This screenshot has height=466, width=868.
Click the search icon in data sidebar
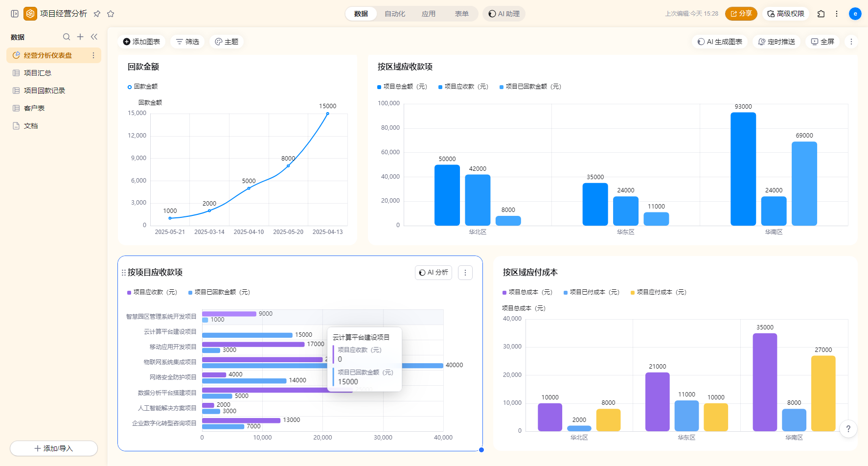pos(67,37)
